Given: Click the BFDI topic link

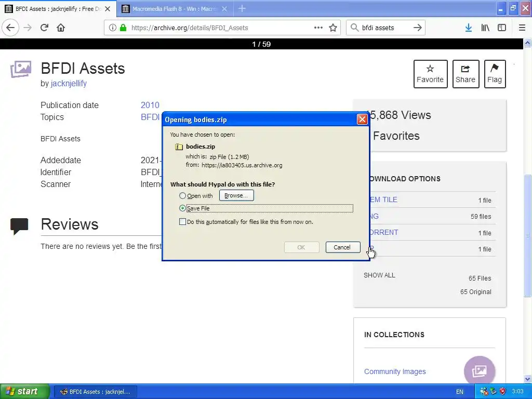Looking at the screenshot, I should (x=150, y=117).
